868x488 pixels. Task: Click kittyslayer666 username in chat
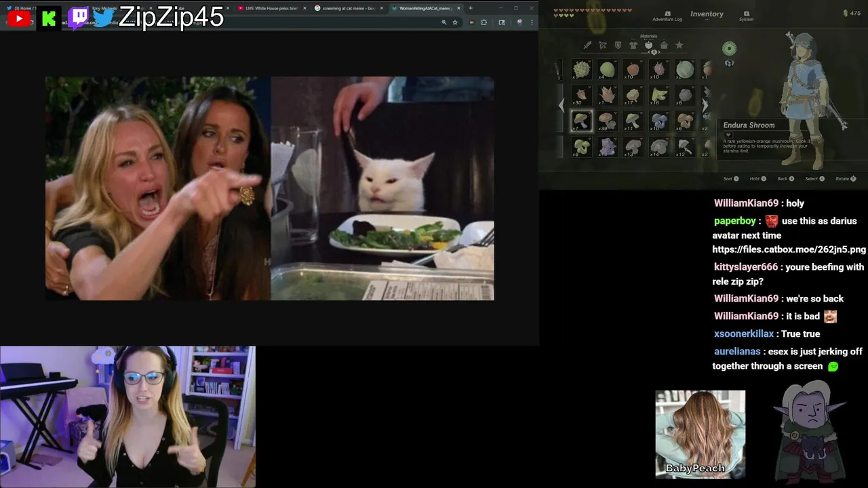pos(746,267)
